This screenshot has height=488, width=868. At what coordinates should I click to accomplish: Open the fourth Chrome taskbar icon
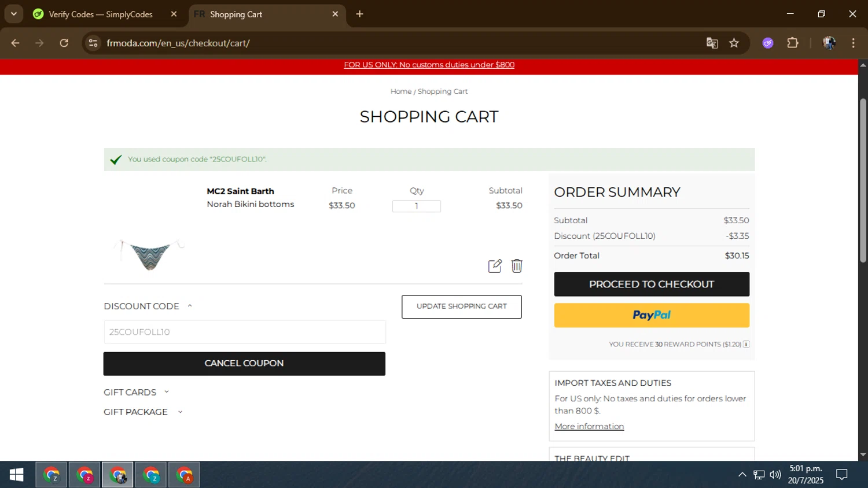pyautogui.click(x=151, y=475)
